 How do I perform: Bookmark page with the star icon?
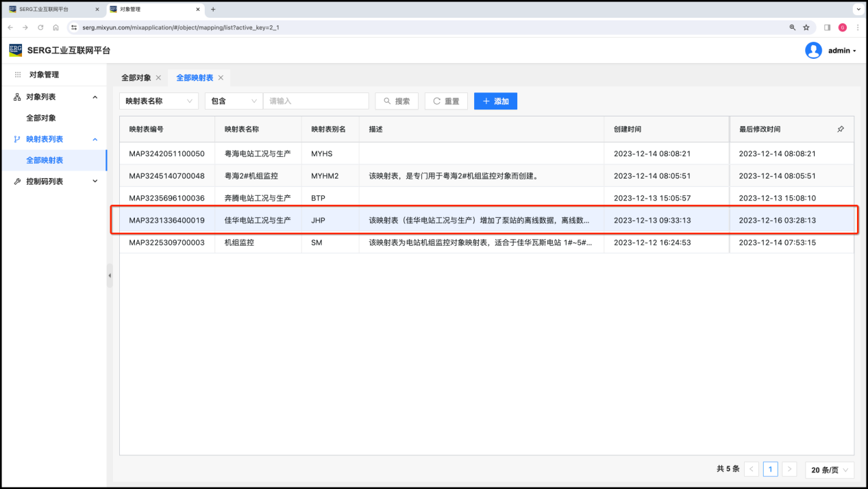click(806, 27)
